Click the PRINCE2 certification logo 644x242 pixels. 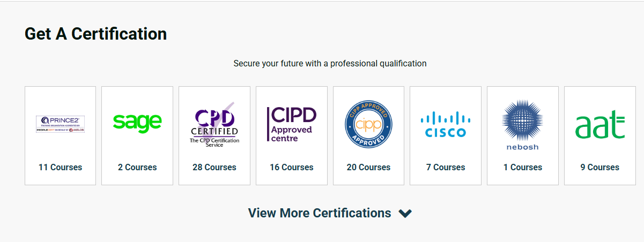pos(60,124)
